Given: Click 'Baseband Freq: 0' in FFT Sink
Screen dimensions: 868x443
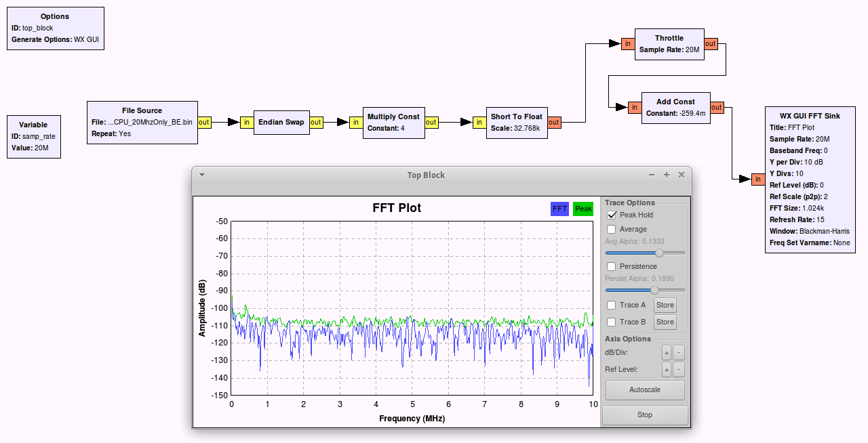Looking at the screenshot, I should point(799,150).
